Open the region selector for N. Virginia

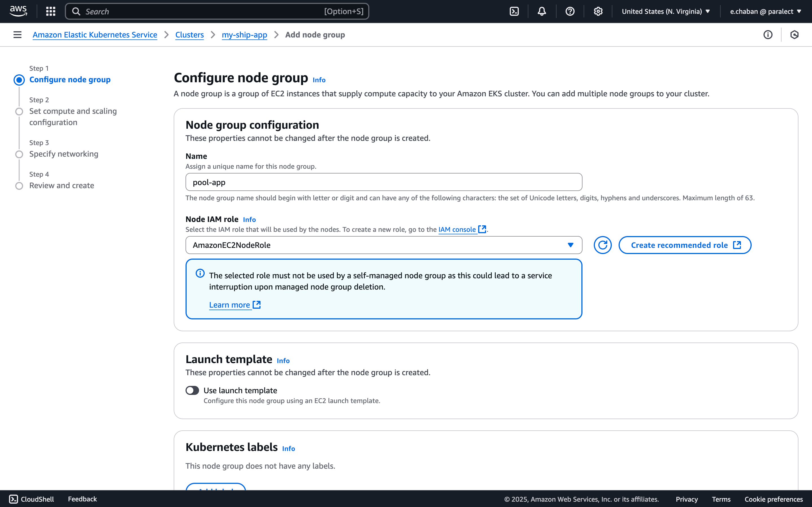[665, 11]
